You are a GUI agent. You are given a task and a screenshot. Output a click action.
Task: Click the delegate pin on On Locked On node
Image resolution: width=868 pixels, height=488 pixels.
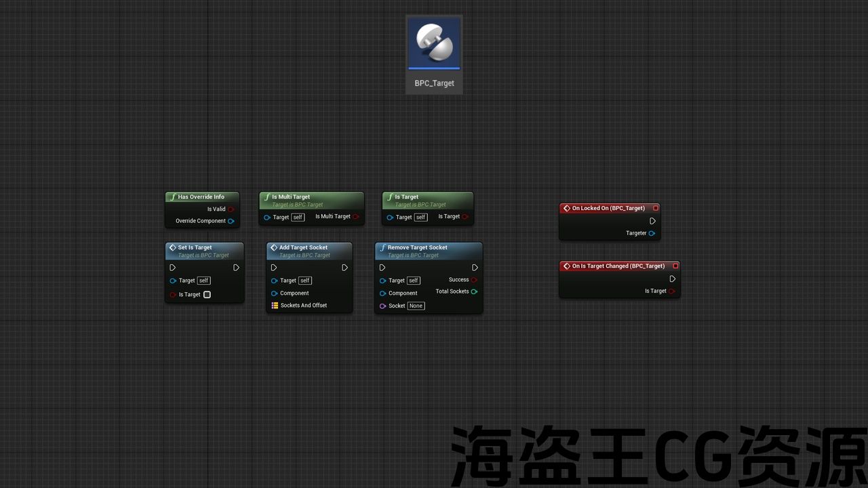[x=656, y=208]
